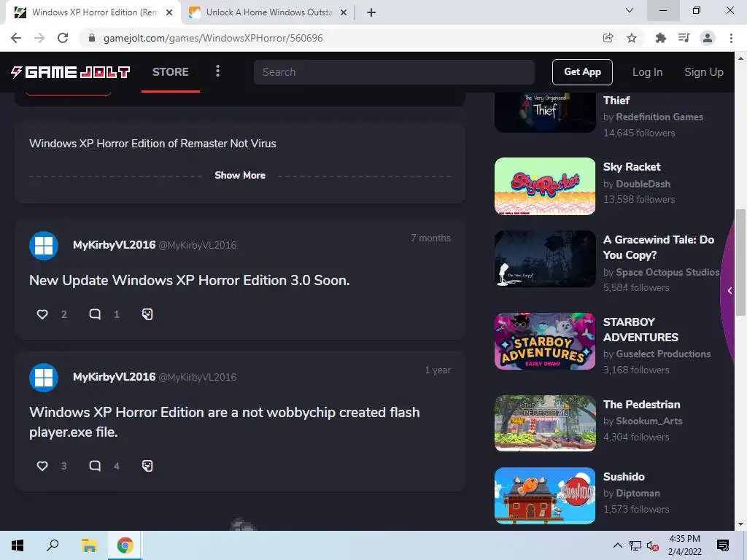Open comments on the 3.0 Soon post
This screenshot has width=747, height=560.
click(x=95, y=314)
